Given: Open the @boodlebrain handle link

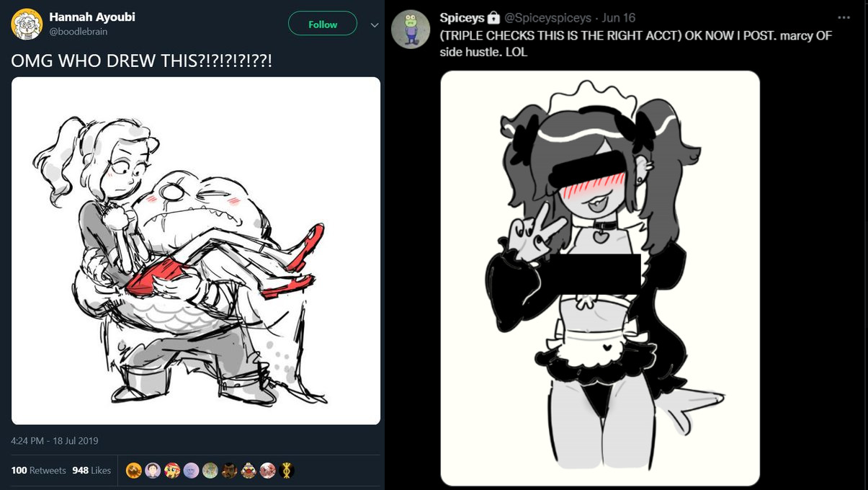Looking at the screenshot, I should pos(79,32).
